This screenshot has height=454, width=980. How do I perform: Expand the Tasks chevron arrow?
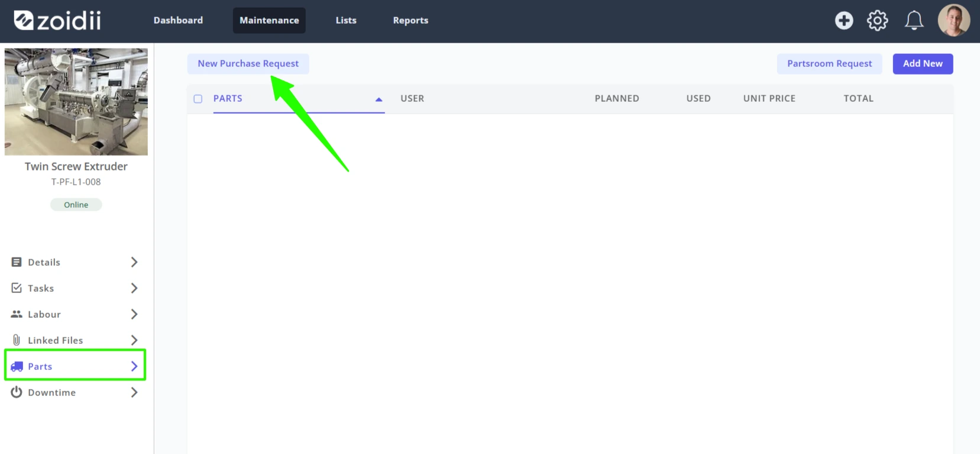pos(134,288)
